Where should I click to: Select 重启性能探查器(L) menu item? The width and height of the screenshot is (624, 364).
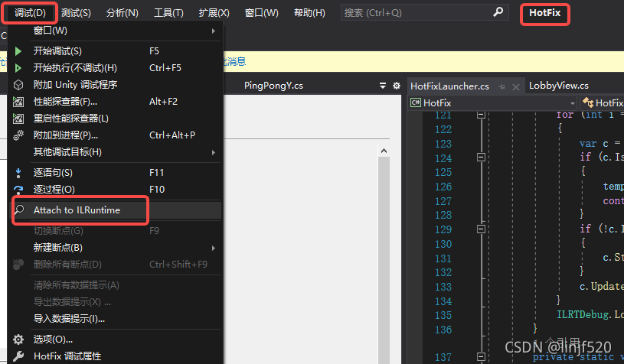click(x=116, y=119)
